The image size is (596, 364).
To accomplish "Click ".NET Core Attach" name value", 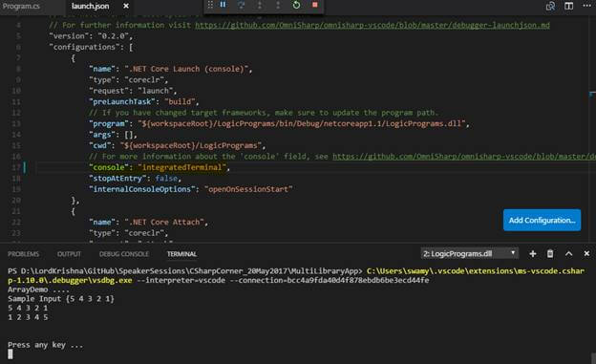I will pos(164,223).
